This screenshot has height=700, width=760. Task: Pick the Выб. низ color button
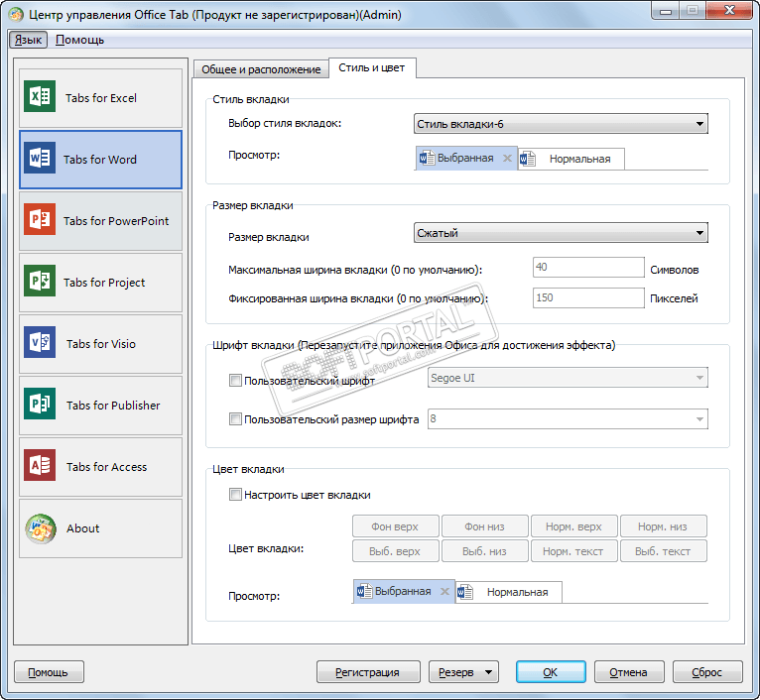pyautogui.click(x=485, y=551)
